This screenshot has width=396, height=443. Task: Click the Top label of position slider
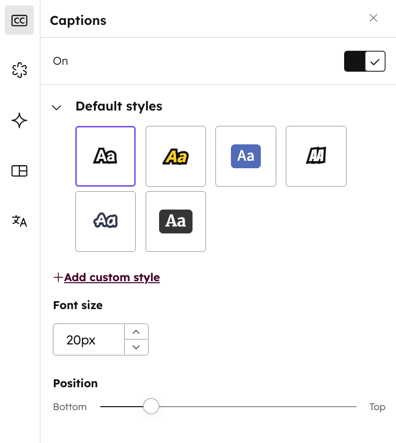377,407
